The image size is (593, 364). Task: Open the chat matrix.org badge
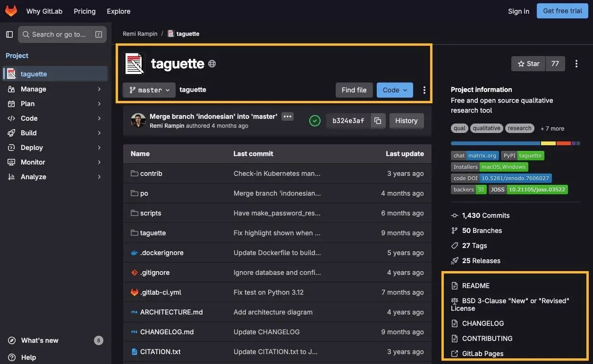(x=475, y=155)
